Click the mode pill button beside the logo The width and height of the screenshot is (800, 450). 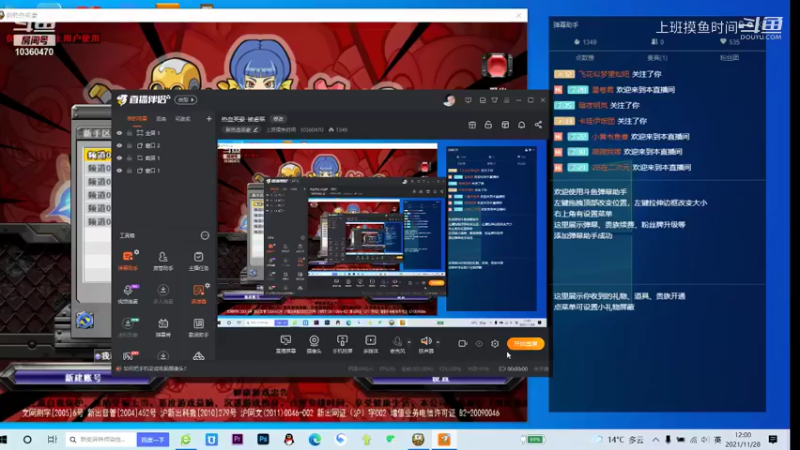coord(186,100)
